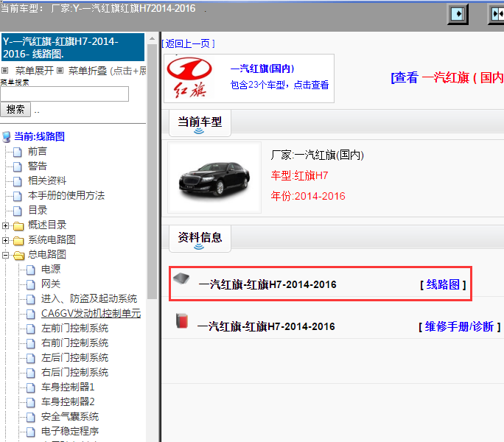Click the gray book icon for 线路图 entry

181,278
